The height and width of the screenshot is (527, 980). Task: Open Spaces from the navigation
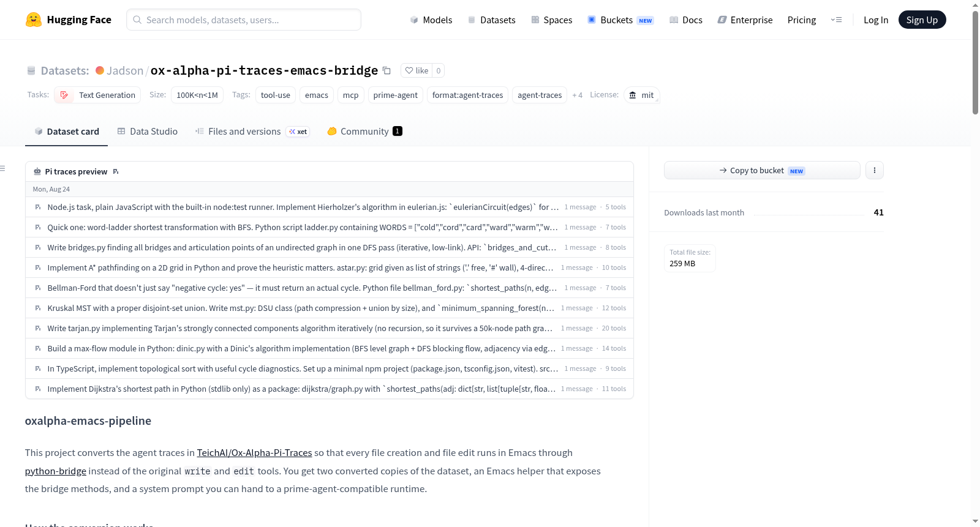point(551,20)
